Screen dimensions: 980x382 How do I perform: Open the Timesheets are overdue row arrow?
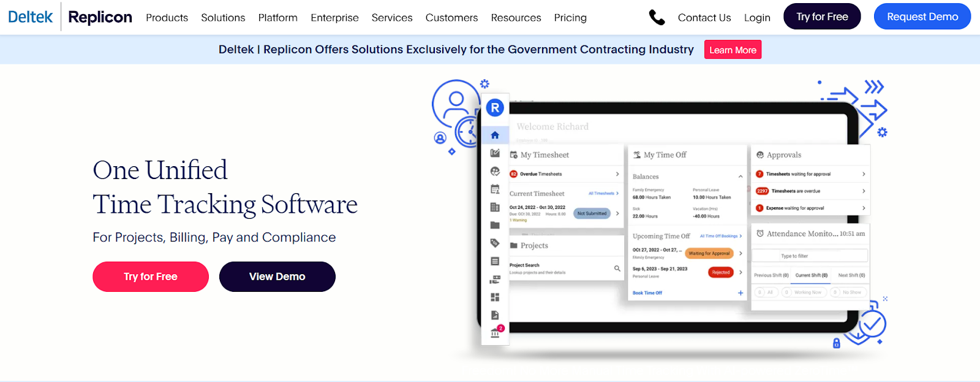(x=864, y=191)
